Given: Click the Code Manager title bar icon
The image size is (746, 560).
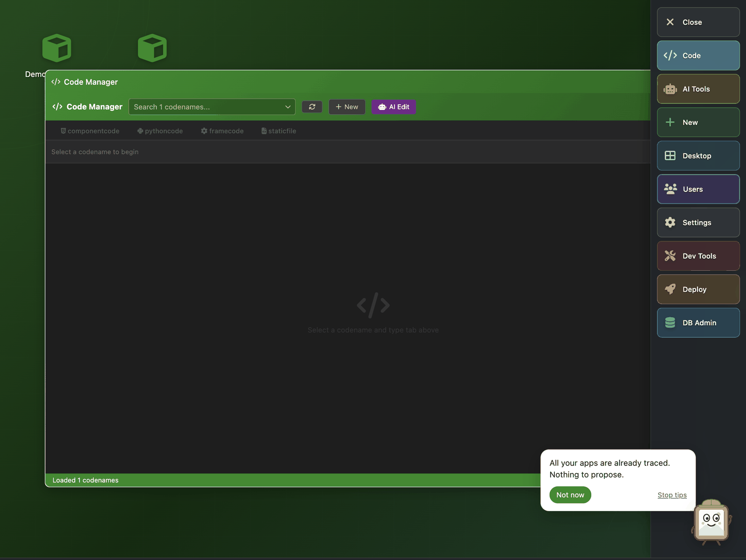Looking at the screenshot, I should [56, 82].
